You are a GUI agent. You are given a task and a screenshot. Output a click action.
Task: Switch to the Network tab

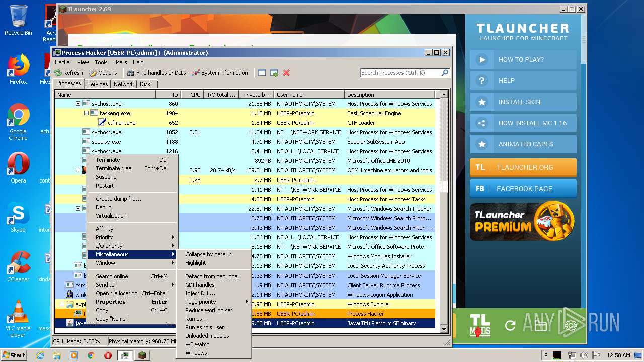(124, 84)
